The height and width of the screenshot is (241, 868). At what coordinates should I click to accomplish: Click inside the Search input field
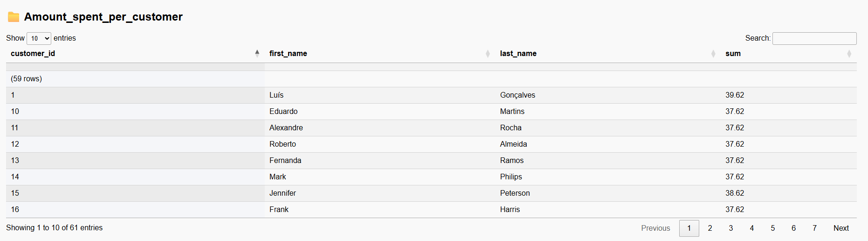click(814, 38)
